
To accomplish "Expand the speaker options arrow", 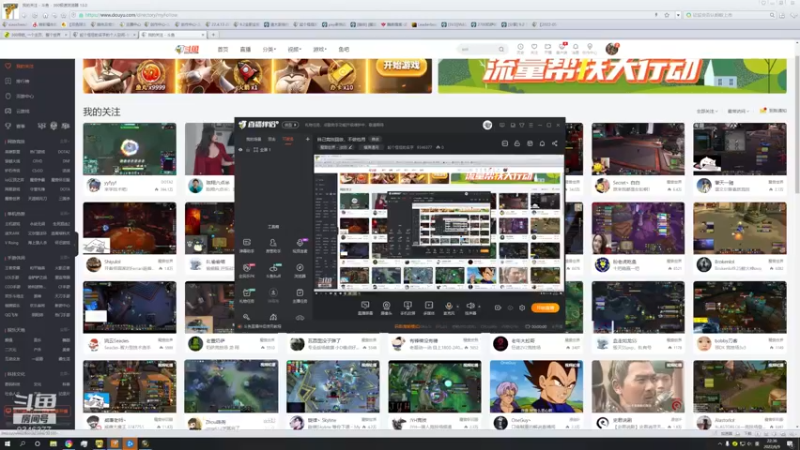I will coord(479,307).
